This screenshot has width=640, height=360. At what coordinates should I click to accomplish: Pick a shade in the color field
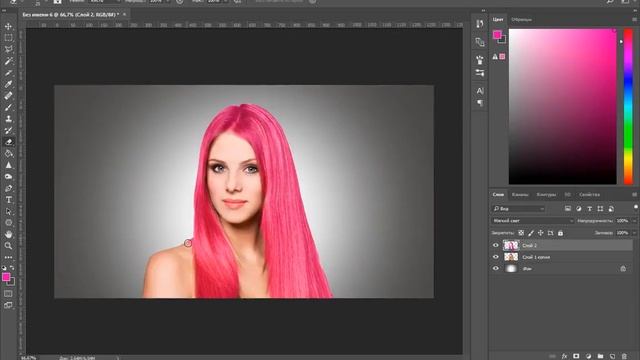point(562,106)
